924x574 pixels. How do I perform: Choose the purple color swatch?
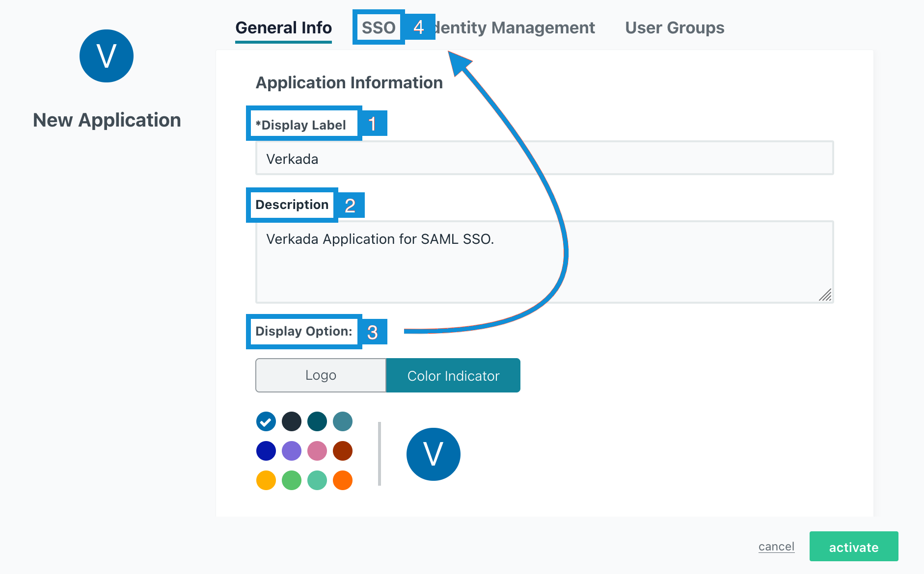coord(292,451)
